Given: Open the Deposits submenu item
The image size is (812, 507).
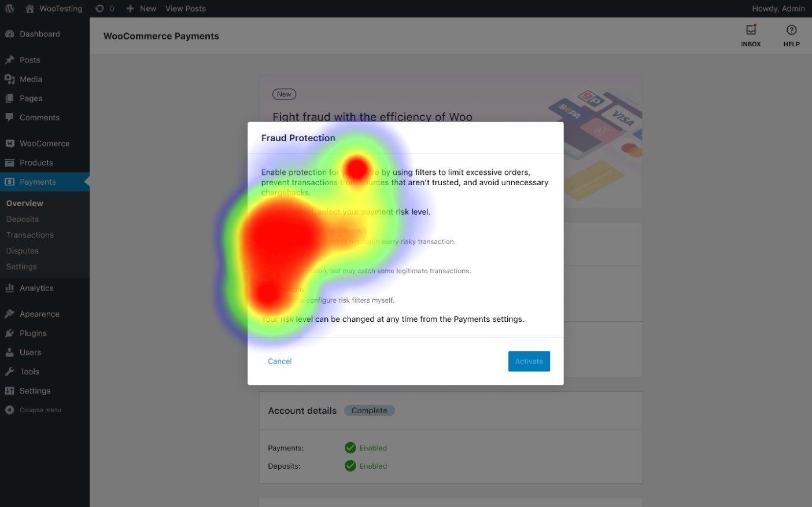Looking at the screenshot, I should click(x=23, y=219).
